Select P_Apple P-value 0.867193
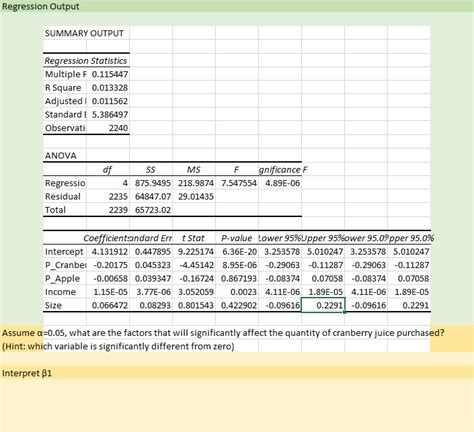 coord(239,278)
